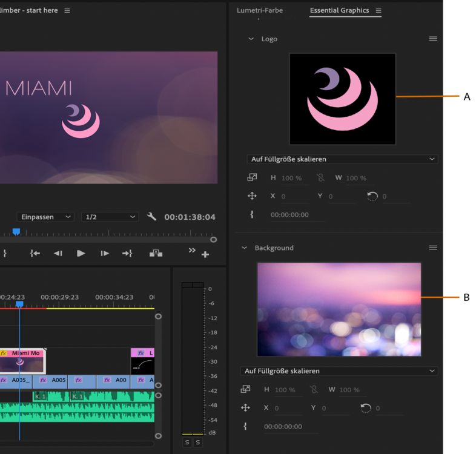This screenshot has width=476, height=454.
Task: Click the monitor zoom scroll handle
Action: (213, 240)
